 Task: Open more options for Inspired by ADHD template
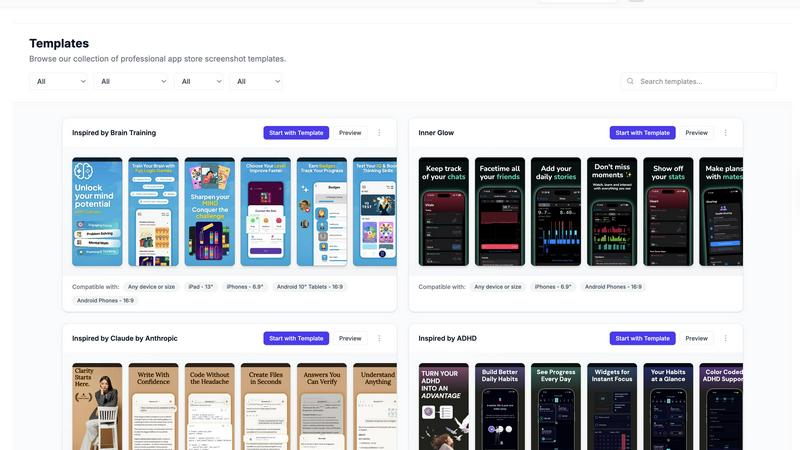pyautogui.click(x=726, y=338)
